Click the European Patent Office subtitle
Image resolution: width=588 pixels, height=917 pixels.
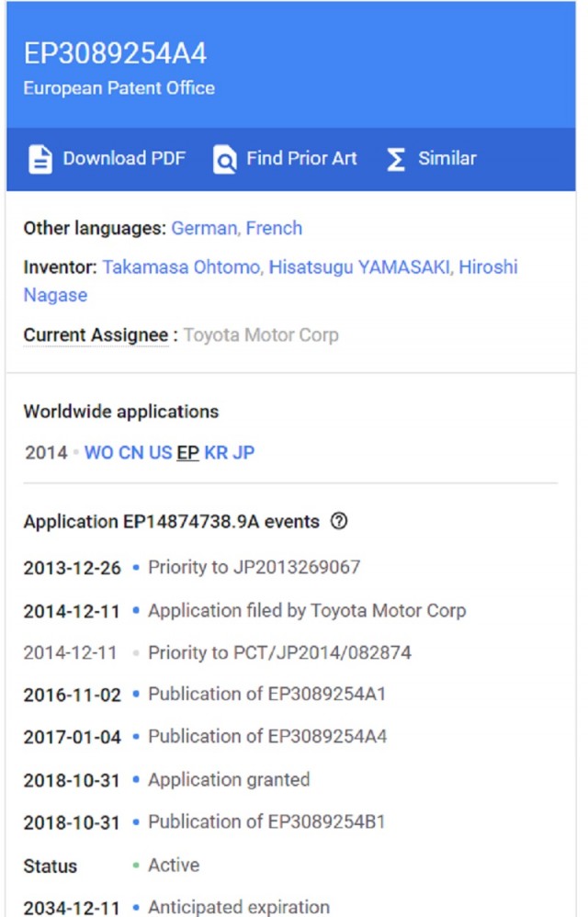119,88
